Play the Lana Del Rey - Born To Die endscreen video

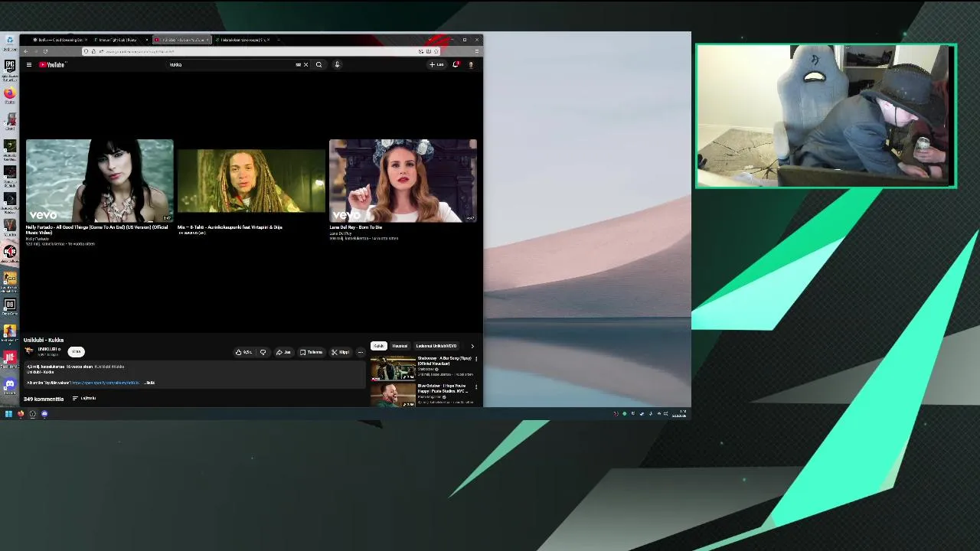click(x=403, y=181)
